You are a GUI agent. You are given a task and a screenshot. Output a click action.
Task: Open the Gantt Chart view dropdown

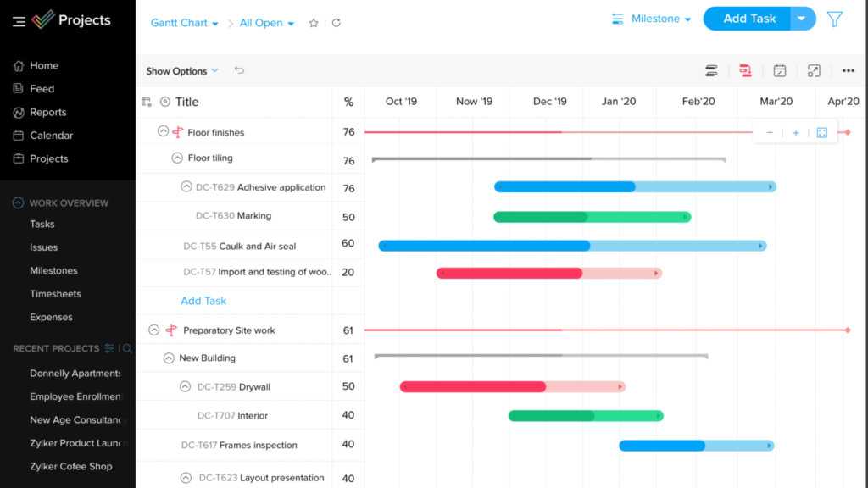(x=184, y=23)
